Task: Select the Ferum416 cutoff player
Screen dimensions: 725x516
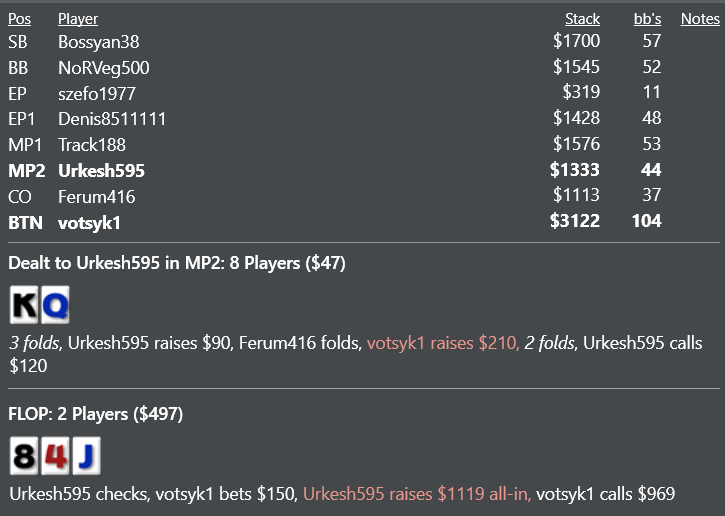Action: pyautogui.click(x=97, y=197)
